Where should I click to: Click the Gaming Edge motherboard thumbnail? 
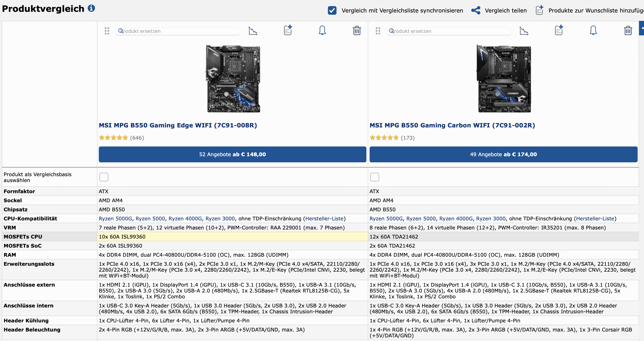coord(233,78)
